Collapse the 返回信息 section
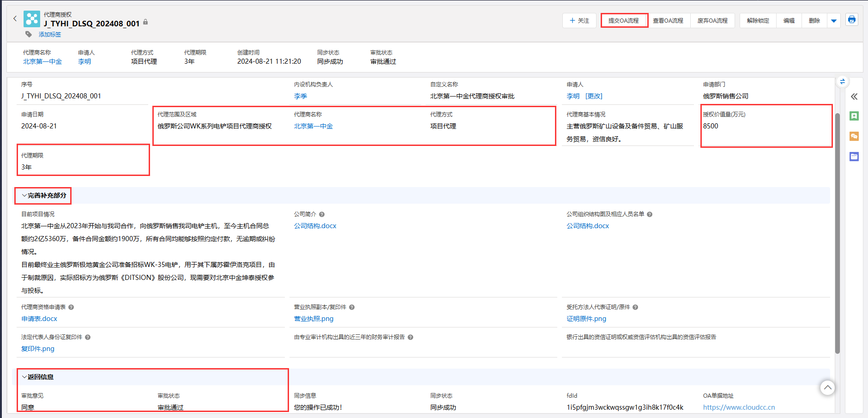The width and height of the screenshot is (868, 418). pos(24,377)
